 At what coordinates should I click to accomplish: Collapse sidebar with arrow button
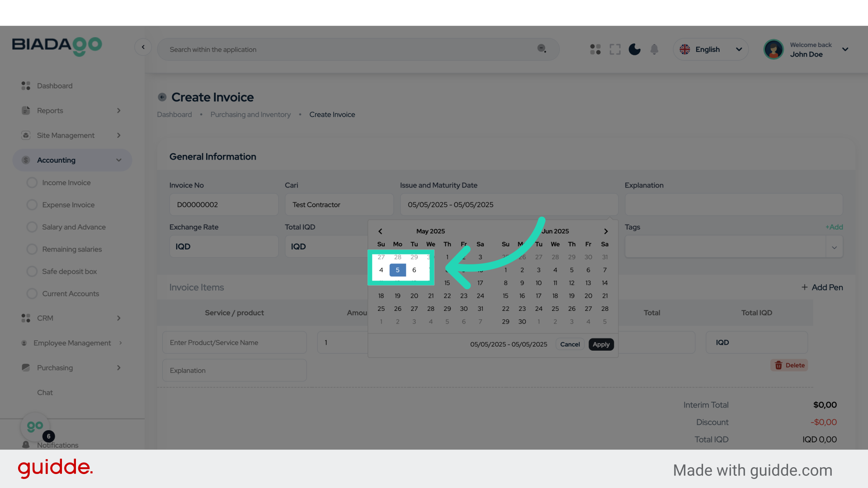point(143,47)
